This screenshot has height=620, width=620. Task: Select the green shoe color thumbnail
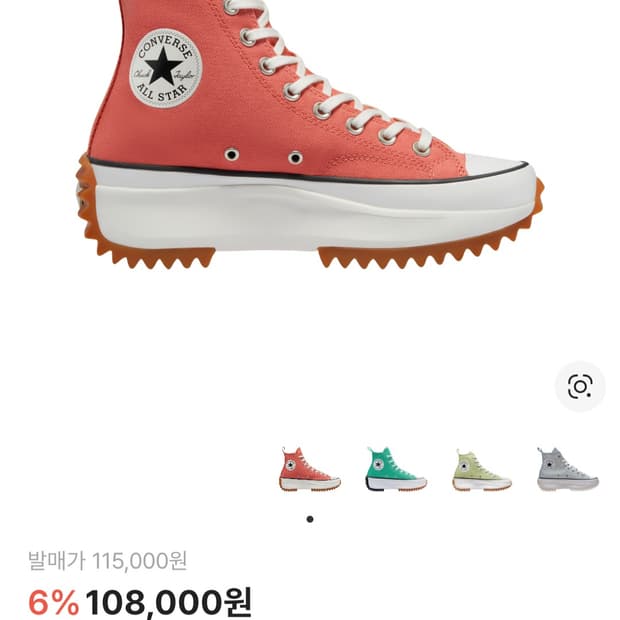[396, 469]
